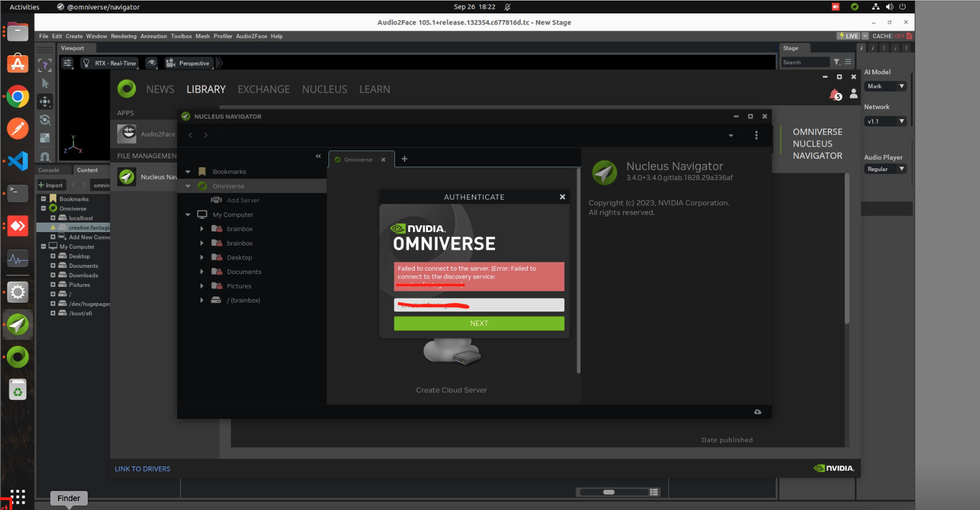
Task: Open the Omniverse Launcher icon in dock
Action: (17, 357)
